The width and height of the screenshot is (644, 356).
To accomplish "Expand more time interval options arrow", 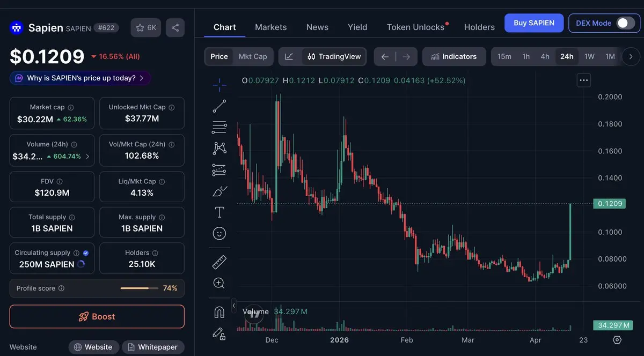I will click(x=631, y=56).
